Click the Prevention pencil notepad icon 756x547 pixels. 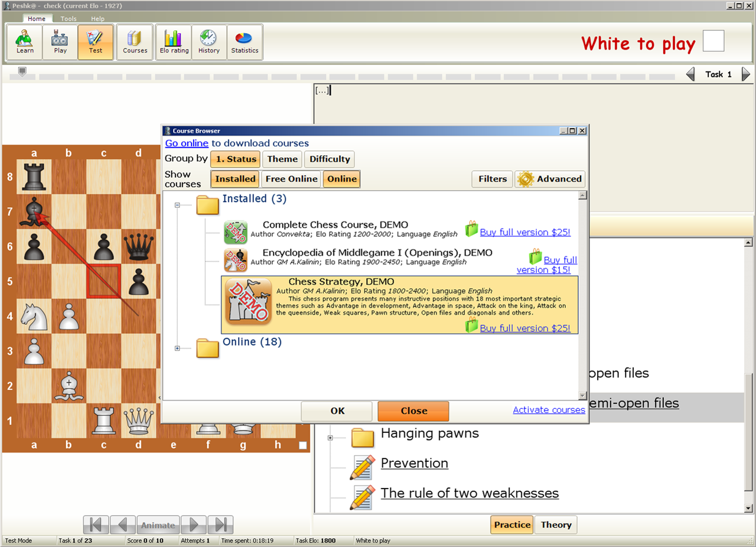point(363,467)
